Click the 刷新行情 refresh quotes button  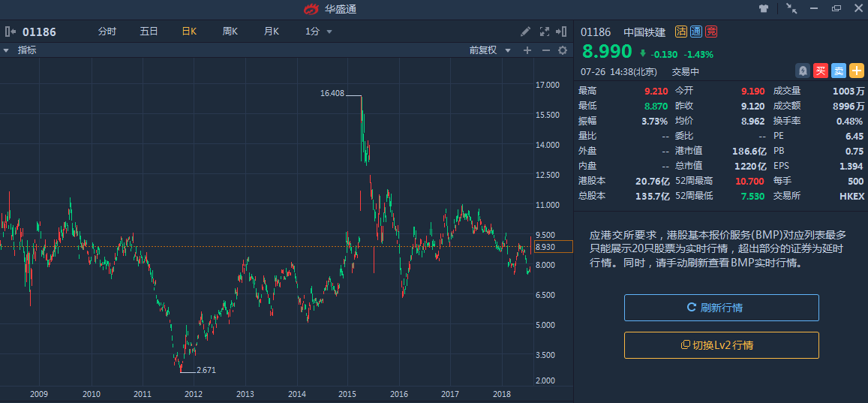[x=721, y=308]
